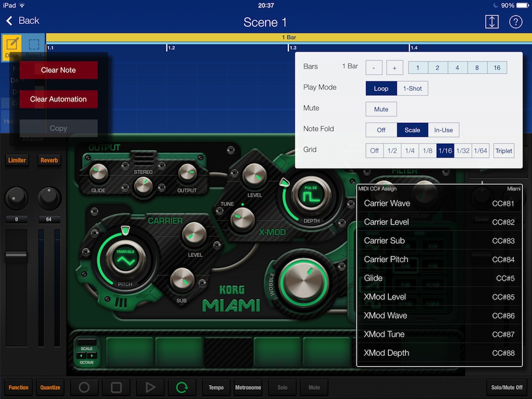Open the help question mark icon
The image size is (532, 399).
[516, 22]
